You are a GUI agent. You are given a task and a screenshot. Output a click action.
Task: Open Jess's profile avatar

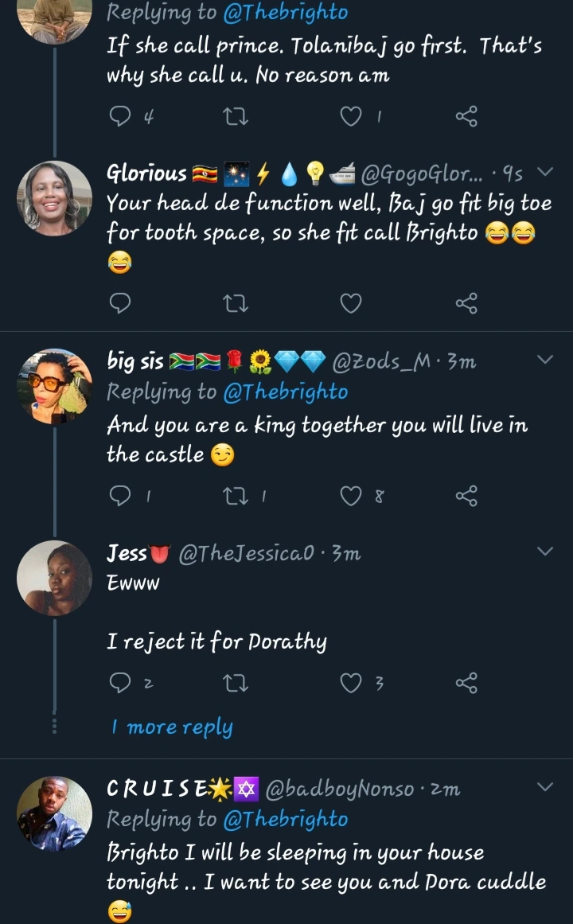pos(54,578)
